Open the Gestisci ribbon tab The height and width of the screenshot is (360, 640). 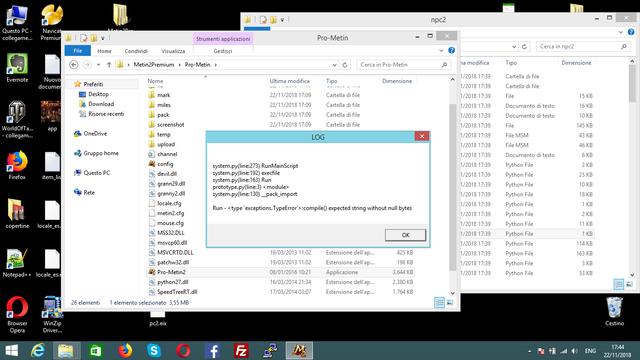[x=222, y=51]
